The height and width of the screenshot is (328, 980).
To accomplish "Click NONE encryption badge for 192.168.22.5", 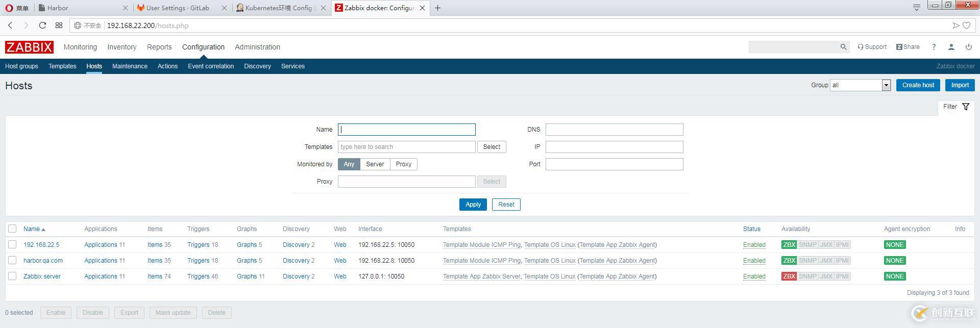I will (895, 245).
